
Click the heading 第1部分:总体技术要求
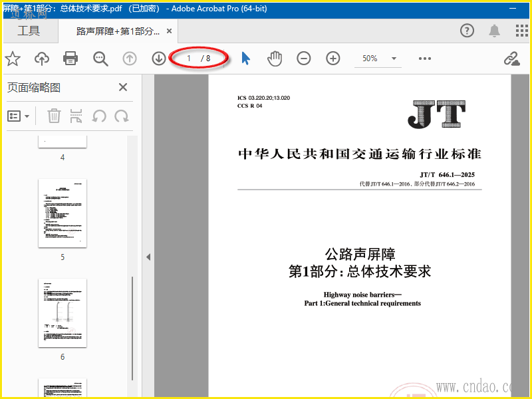pyautogui.click(x=360, y=271)
